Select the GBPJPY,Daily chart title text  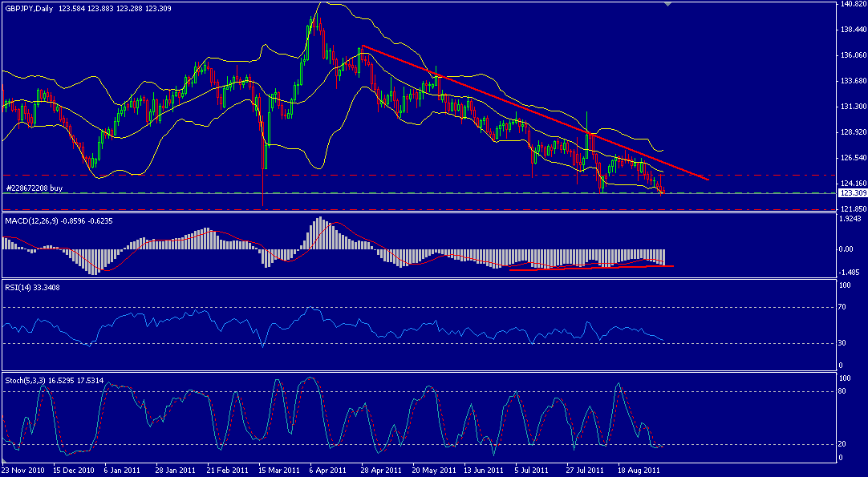pos(28,9)
